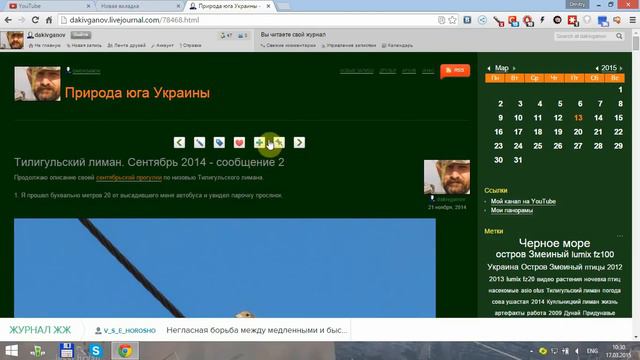Click the light bulb extension icon
Viewport: 640px width, 360px height.
587,20
